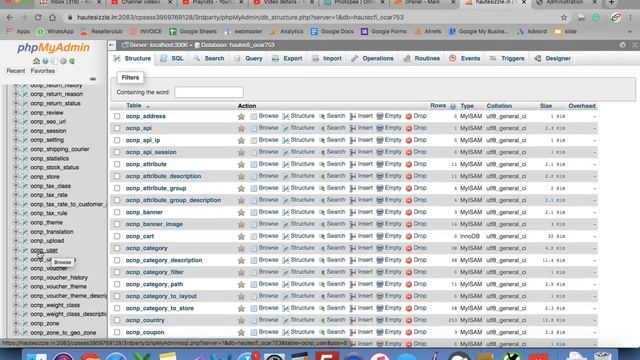Check the ocnp_category_to_store checkbox
This screenshot has height=360, width=640.
(x=117, y=308)
